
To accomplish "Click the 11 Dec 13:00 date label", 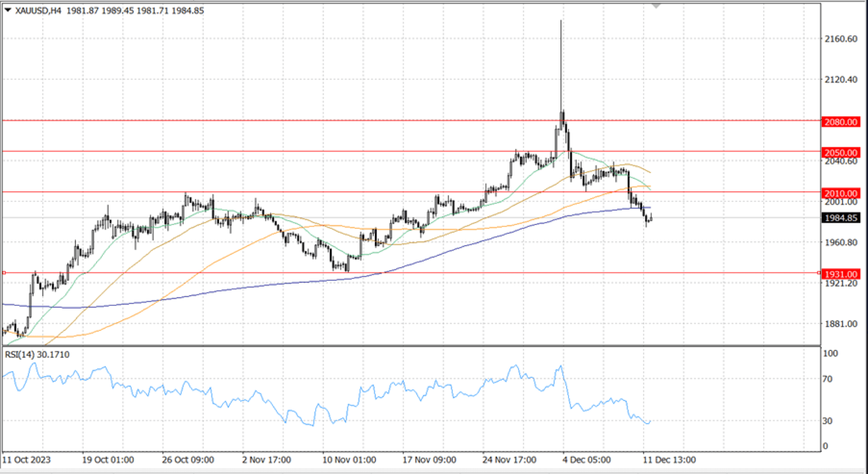I will click(669, 460).
